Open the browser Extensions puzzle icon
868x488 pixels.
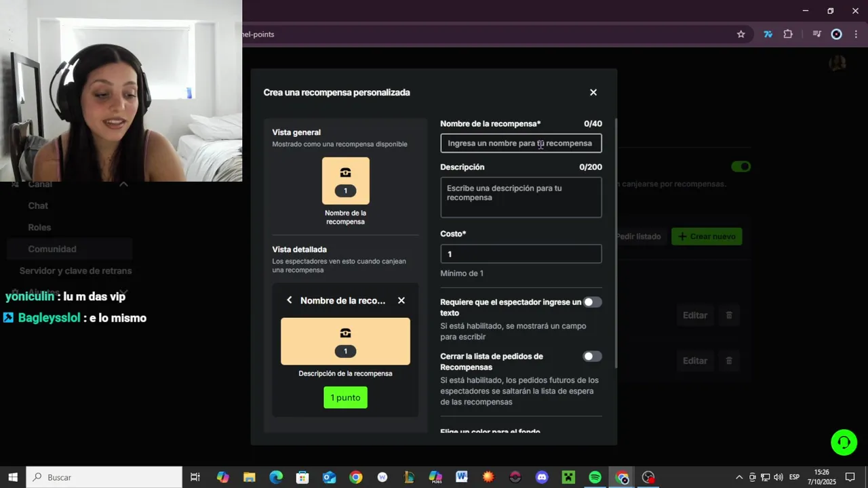(788, 34)
